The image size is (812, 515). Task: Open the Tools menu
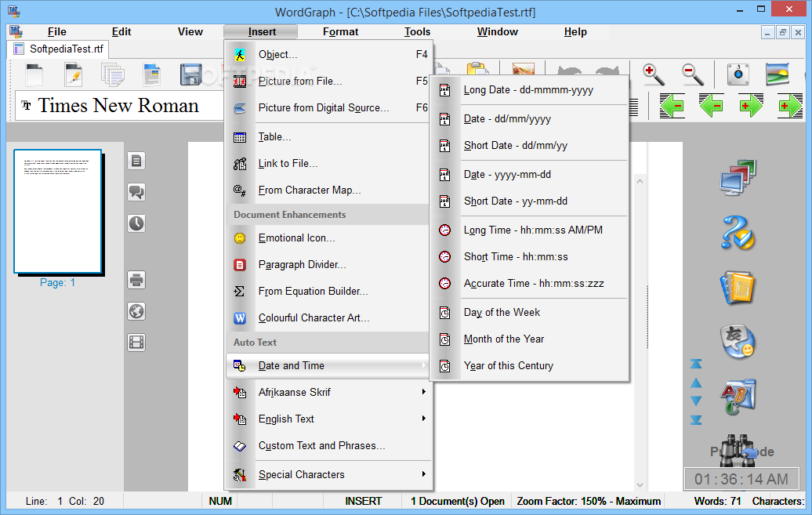417,31
